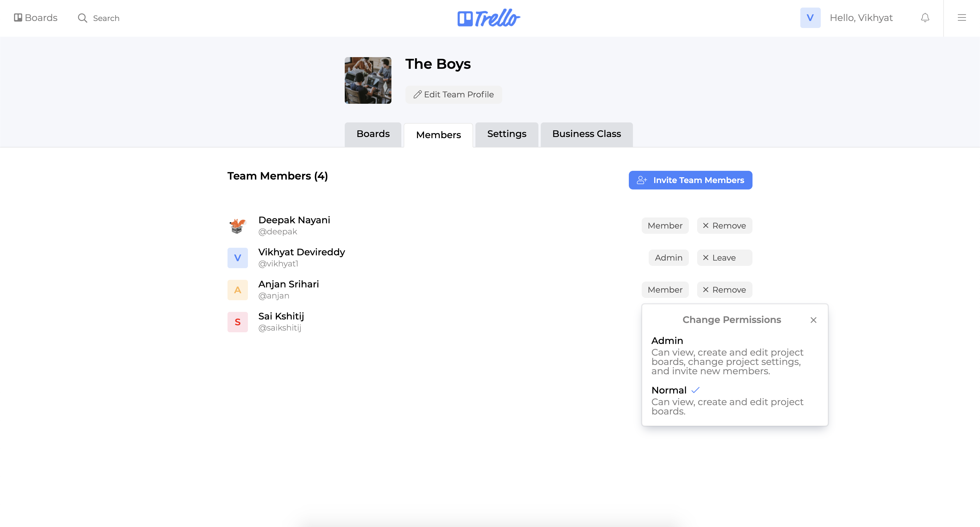The width and height of the screenshot is (980, 527).
Task: Click the Trello logo
Action: [489, 18]
